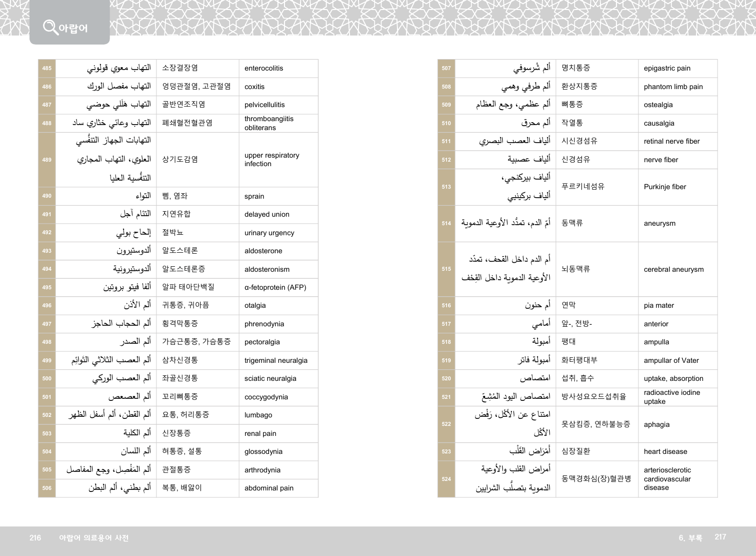Select 'arteriosclerotic cardiovascular disease' entry
This screenshot has height=556, width=756.
[667, 479]
